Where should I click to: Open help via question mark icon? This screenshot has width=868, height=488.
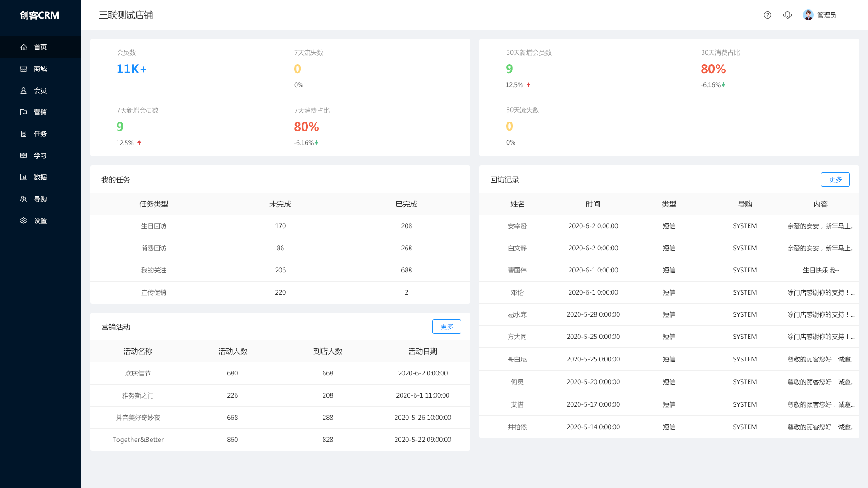point(767,15)
